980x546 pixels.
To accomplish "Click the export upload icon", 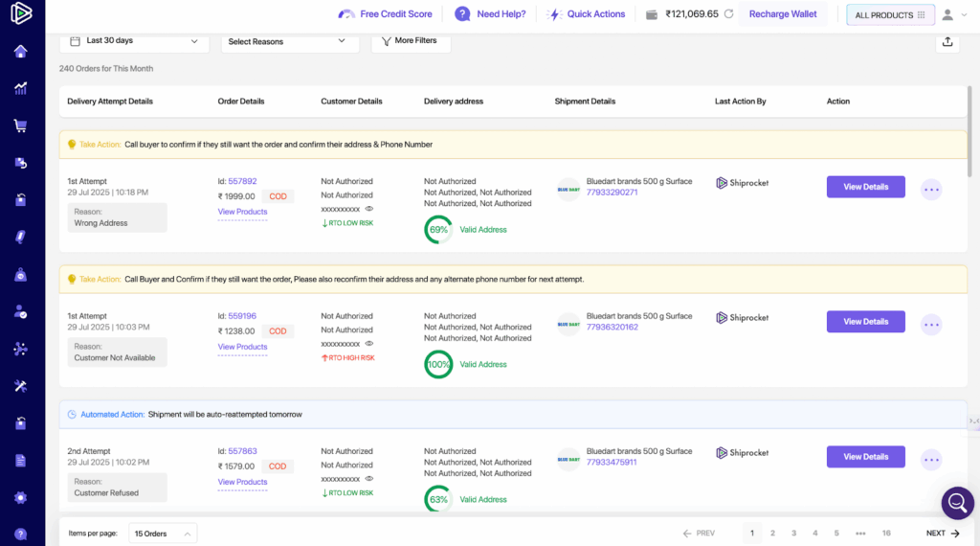I will 947,42.
